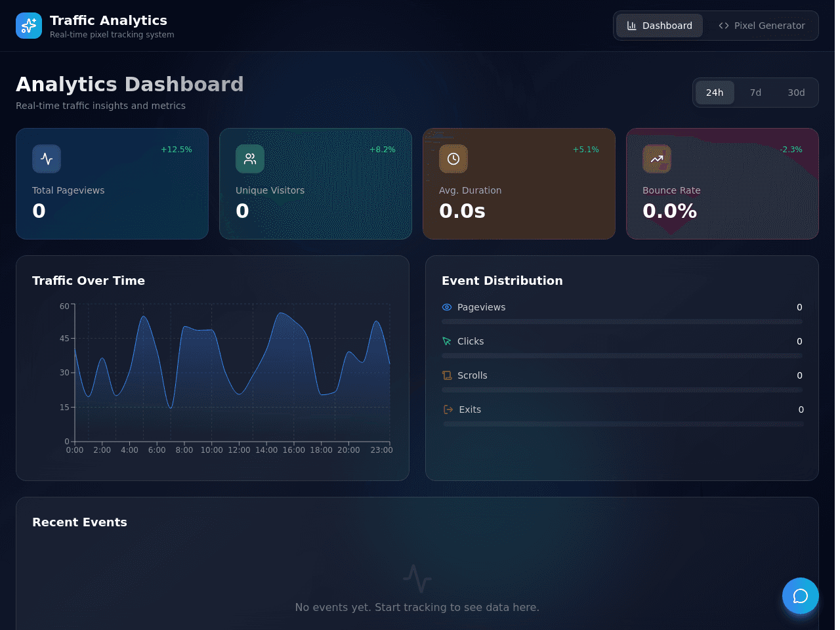Viewport: 840px width, 630px height.
Task: Click the +5.1% change label
Action: coord(586,150)
